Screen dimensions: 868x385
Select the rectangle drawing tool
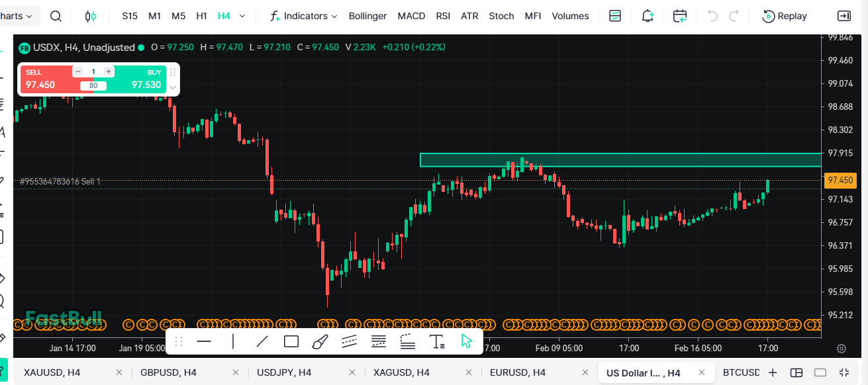(291, 341)
